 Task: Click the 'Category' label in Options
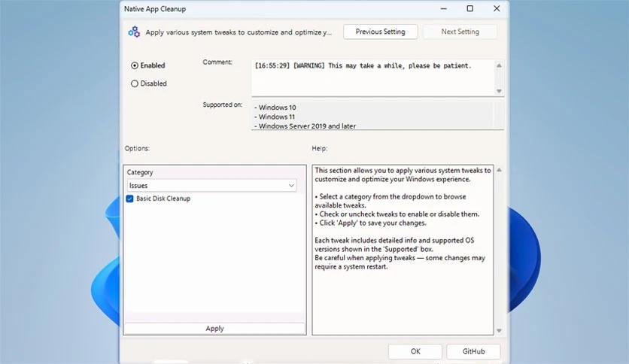[x=140, y=172]
